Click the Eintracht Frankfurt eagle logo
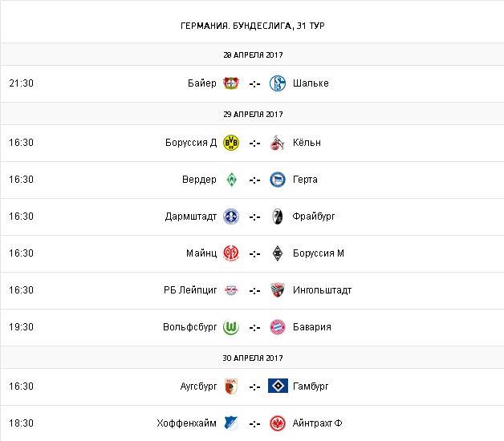 point(278,423)
